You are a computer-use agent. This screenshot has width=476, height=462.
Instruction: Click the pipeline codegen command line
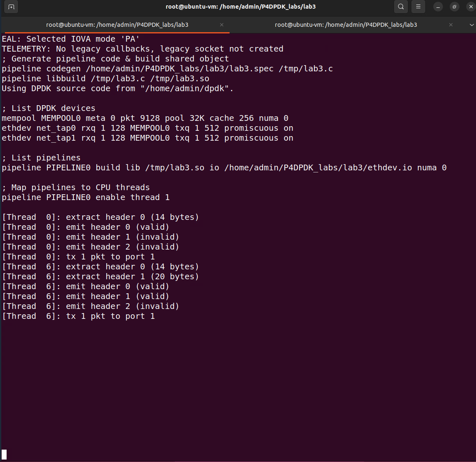[x=167, y=69]
